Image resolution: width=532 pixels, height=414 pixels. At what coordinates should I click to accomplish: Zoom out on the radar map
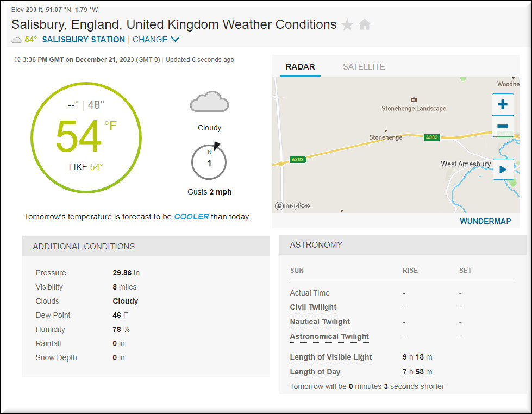(503, 126)
